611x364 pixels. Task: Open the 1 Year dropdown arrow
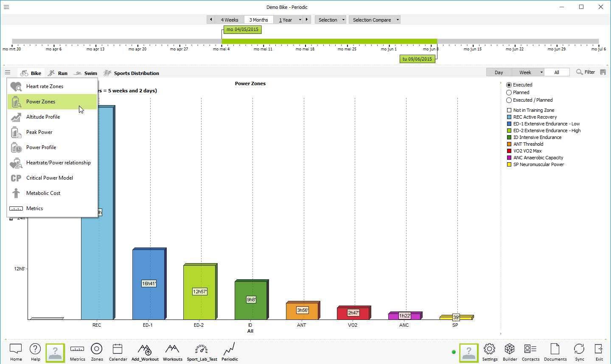point(300,20)
